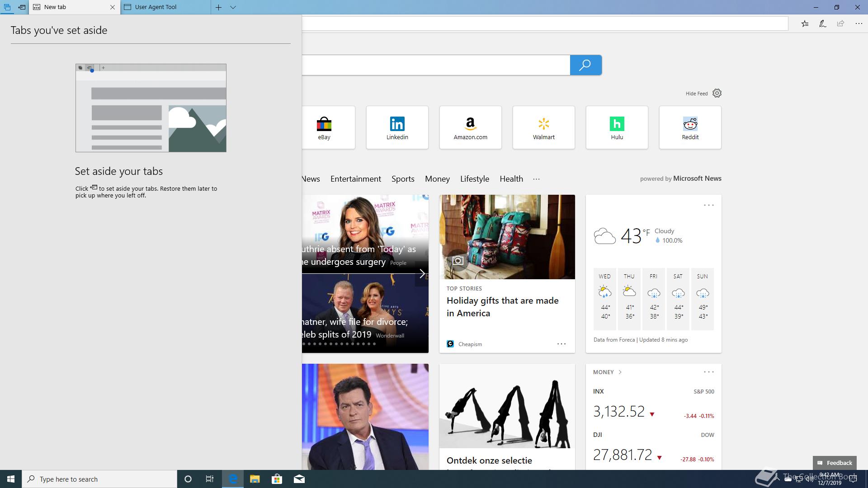Click the blue web search button
This screenshot has width=868, height=488.
[585, 65]
